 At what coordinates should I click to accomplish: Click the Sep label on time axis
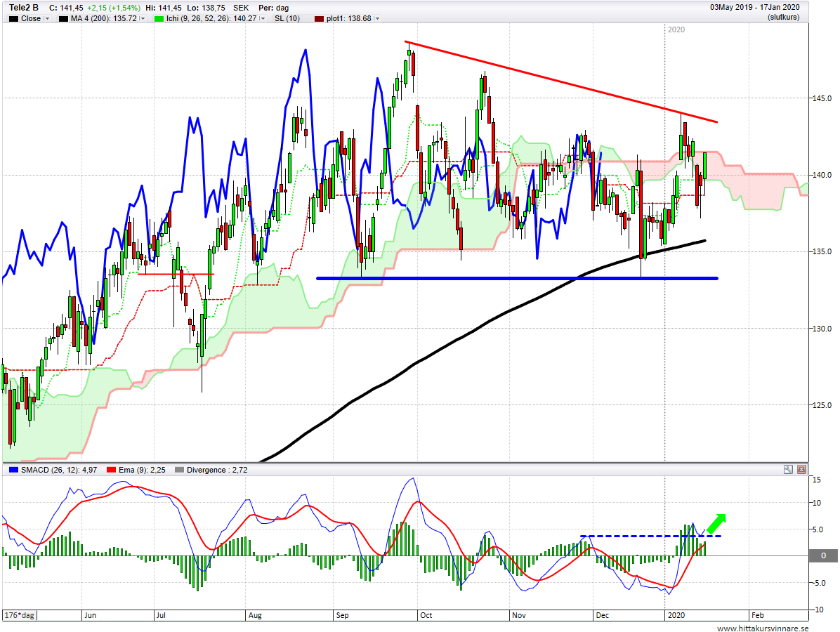point(342,615)
